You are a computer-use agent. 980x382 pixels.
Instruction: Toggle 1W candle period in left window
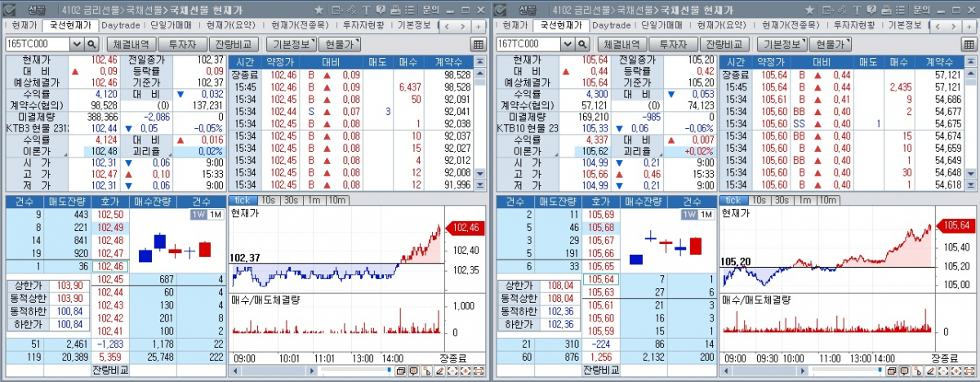click(199, 215)
